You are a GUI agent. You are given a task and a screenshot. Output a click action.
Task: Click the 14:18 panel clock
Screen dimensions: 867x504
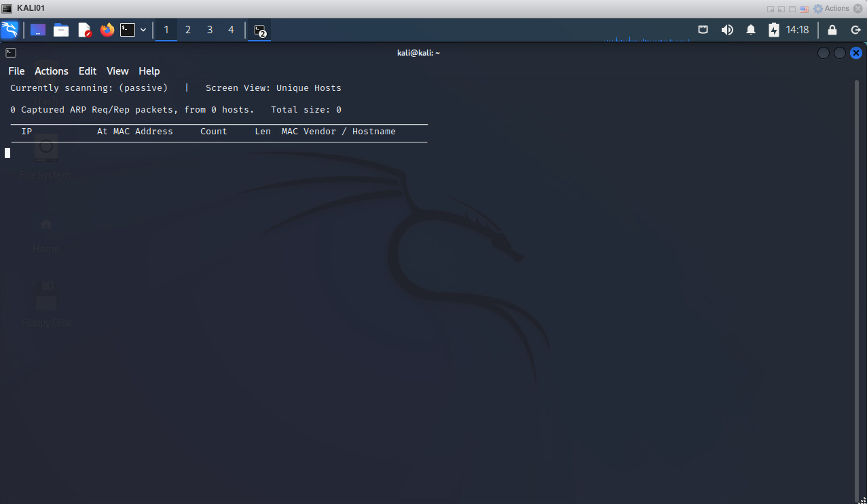pyautogui.click(x=798, y=30)
